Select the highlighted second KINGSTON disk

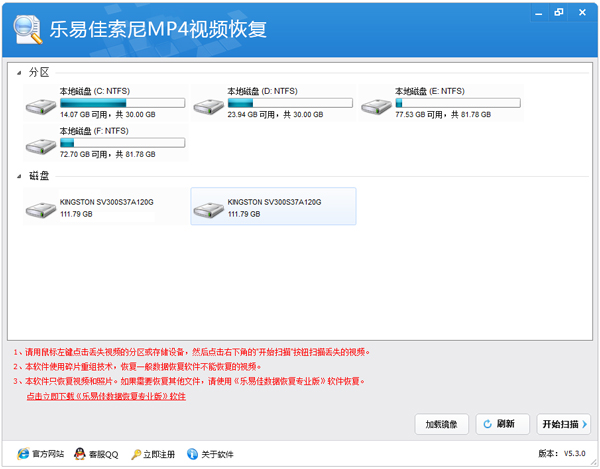click(209, 209)
